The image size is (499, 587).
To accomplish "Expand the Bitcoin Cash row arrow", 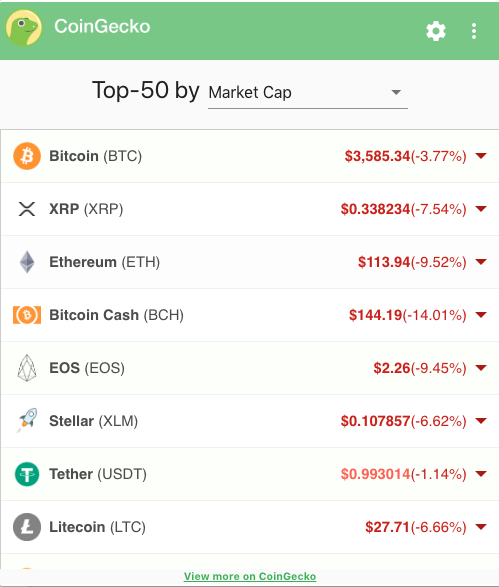I will click(x=481, y=314).
